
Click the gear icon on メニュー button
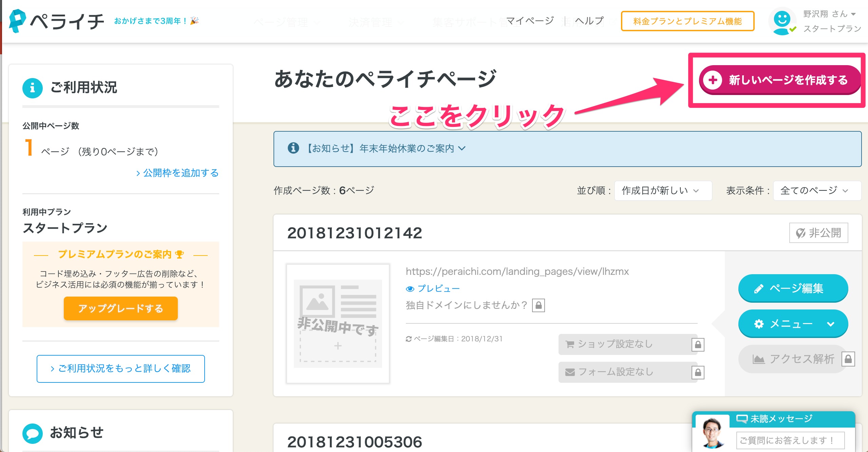tap(759, 324)
